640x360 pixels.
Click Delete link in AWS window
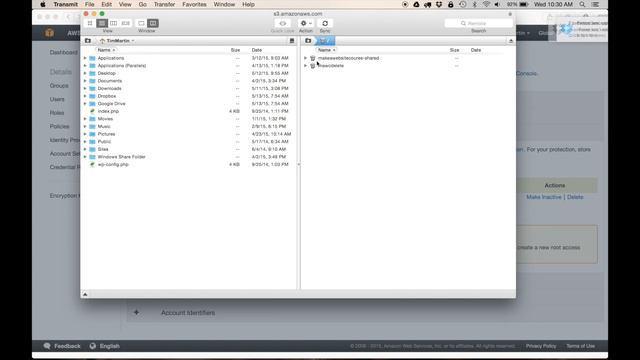pyautogui.click(x=575, y=197)
